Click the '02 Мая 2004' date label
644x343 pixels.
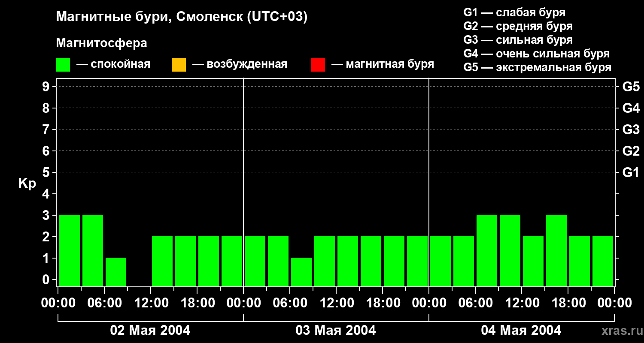pos(150,330)
